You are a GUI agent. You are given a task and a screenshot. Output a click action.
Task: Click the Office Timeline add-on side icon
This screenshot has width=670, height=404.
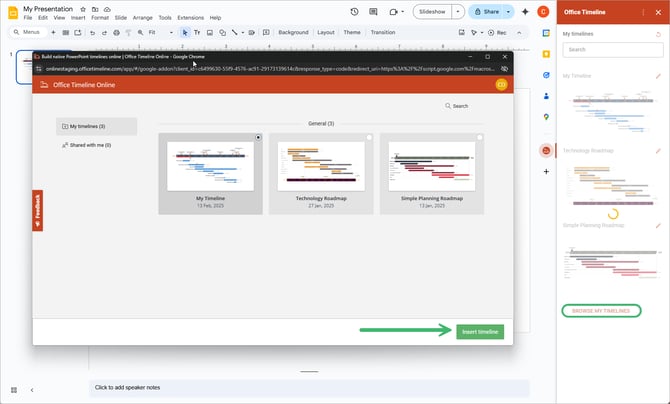pos(546,150)
